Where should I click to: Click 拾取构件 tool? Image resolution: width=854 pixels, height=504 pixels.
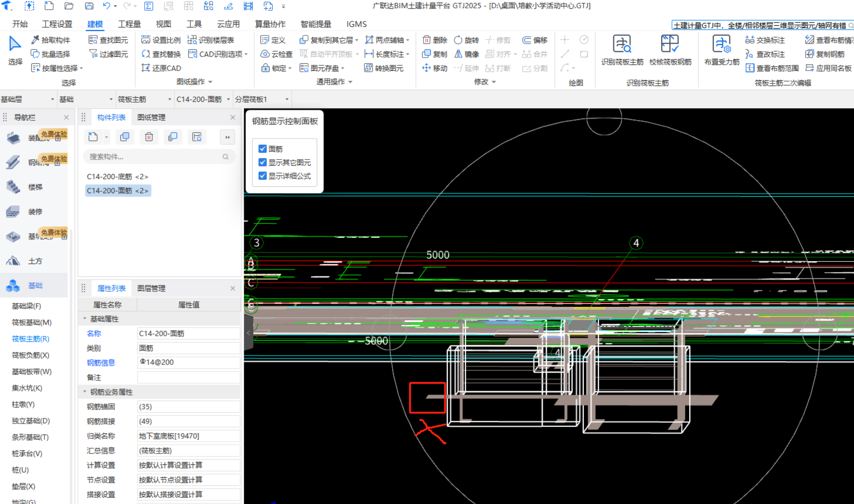[x=51, y=40]
